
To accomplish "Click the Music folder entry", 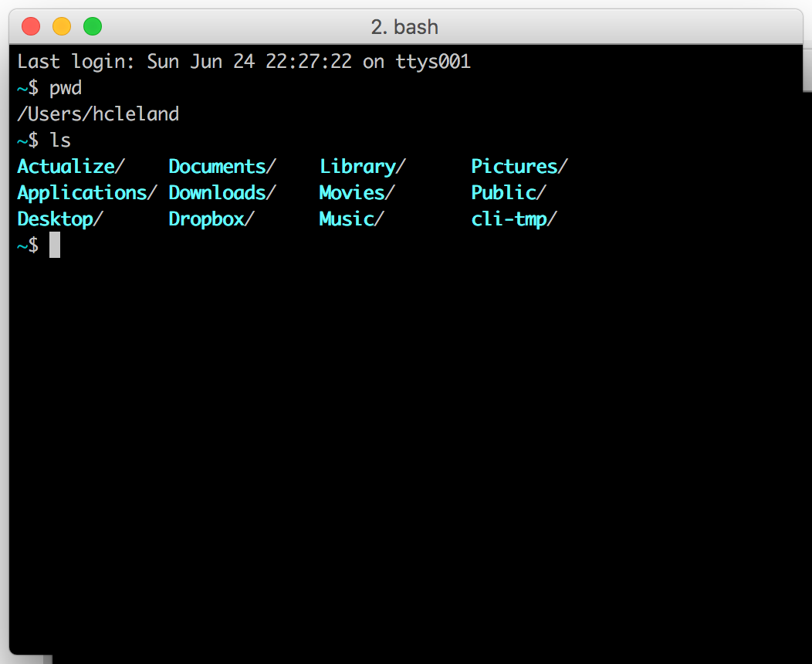I will [346, 219].
